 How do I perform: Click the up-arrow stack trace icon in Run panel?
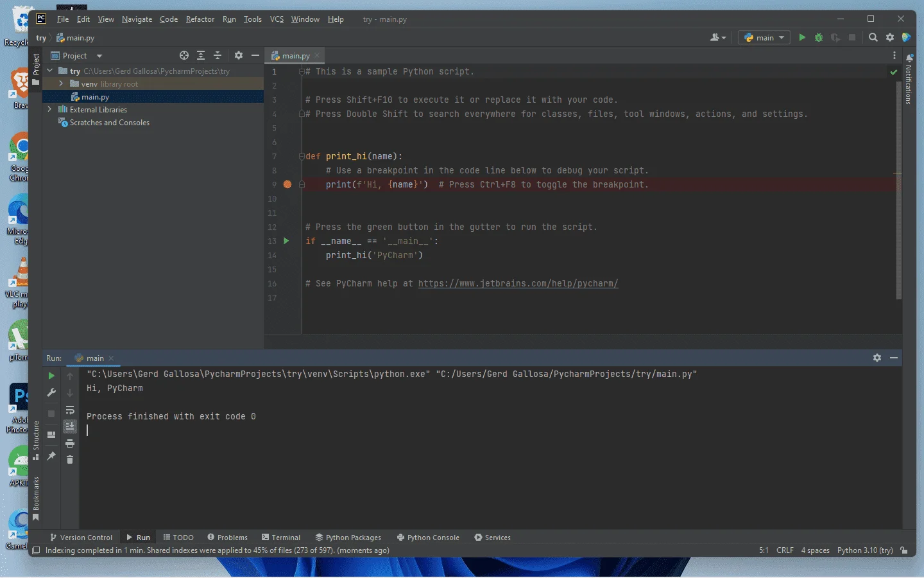click(x=70, y=376)
